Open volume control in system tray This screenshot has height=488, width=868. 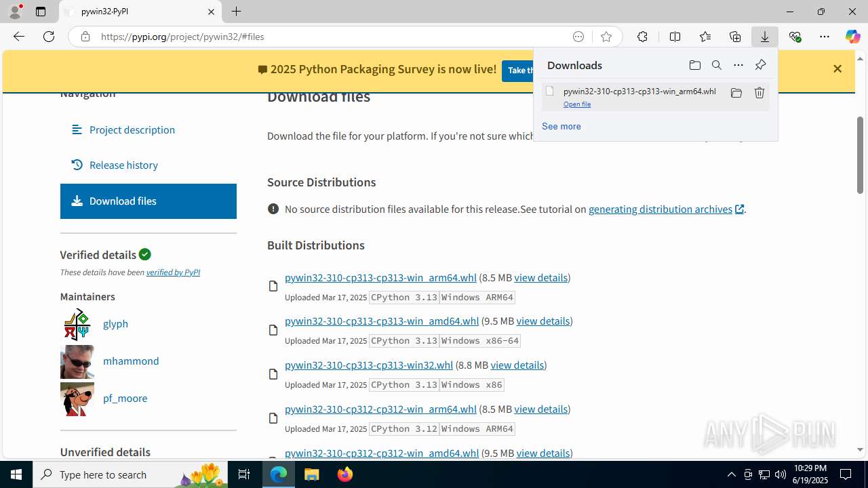click(x=781, y=474)
